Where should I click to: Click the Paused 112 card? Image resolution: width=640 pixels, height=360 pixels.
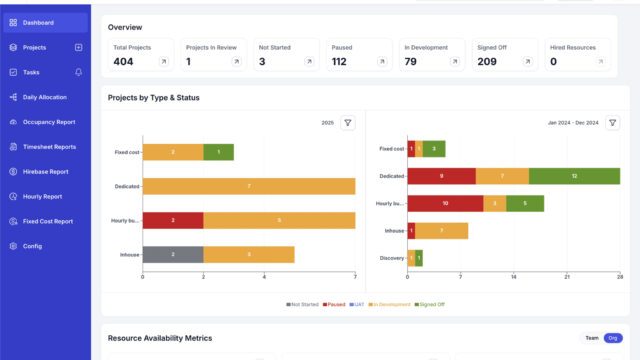pyautogui.click(x=359, y=55)
